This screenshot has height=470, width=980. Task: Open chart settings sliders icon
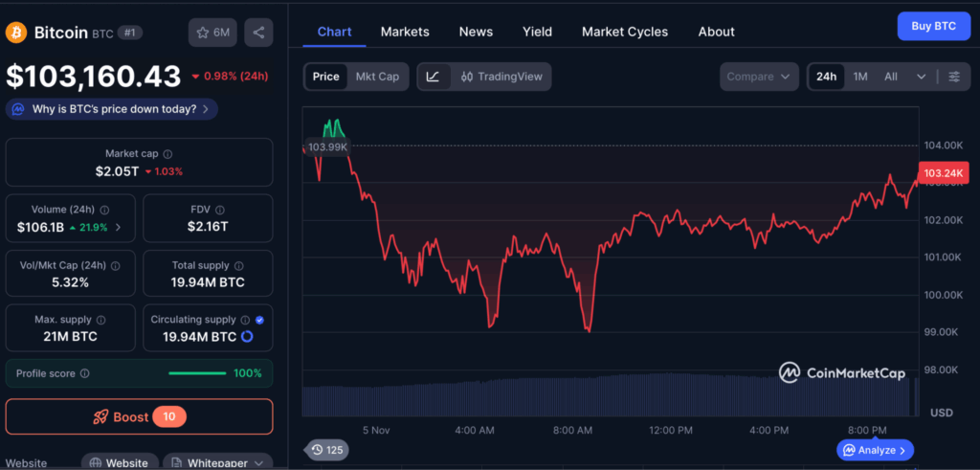click(953, 77)
